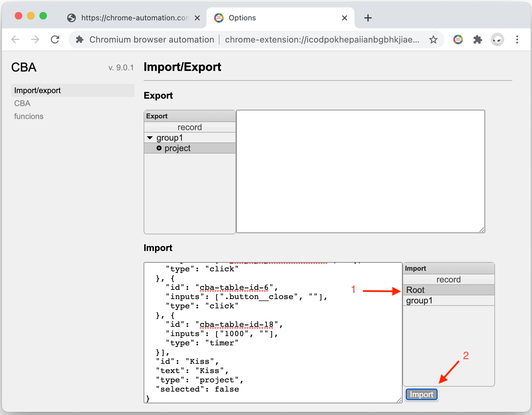Image resolution: width=532 pixels, height=415 pixels.
Task: Select Root in the Import list
Action: (449, 290)
